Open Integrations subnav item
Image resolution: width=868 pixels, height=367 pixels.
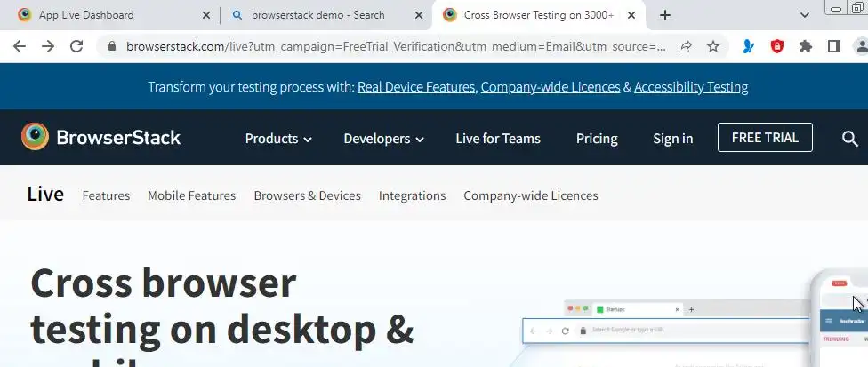click(x=413, y=195)
